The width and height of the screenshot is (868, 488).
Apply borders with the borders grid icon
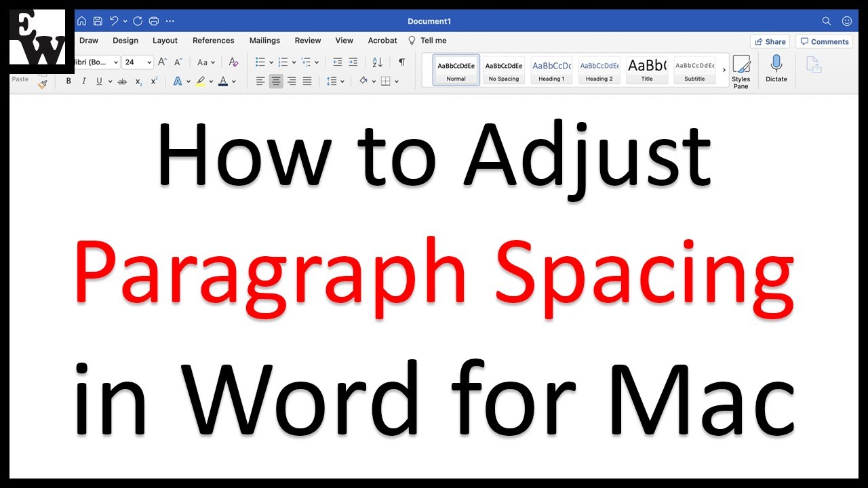click(x=386, y=81)
